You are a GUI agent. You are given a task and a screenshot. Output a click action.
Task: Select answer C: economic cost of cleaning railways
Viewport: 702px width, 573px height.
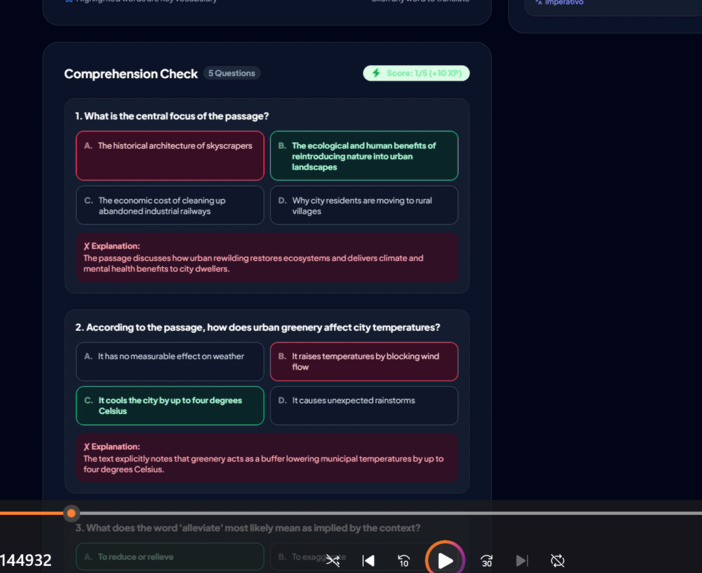[170, 205]
